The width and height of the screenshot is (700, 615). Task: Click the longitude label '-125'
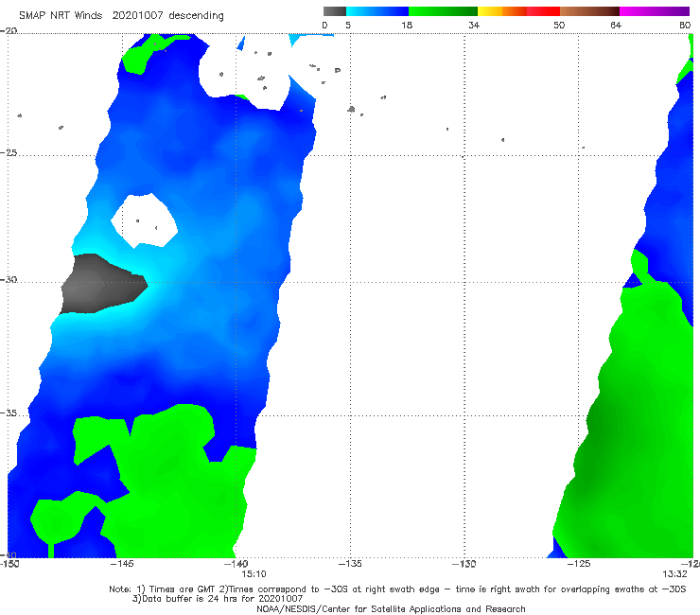(579, 564)
